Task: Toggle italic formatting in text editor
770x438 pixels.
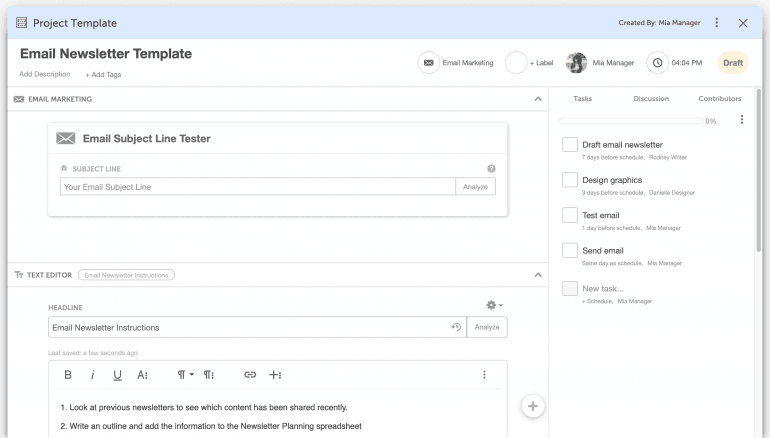Action: coord(93,375)
